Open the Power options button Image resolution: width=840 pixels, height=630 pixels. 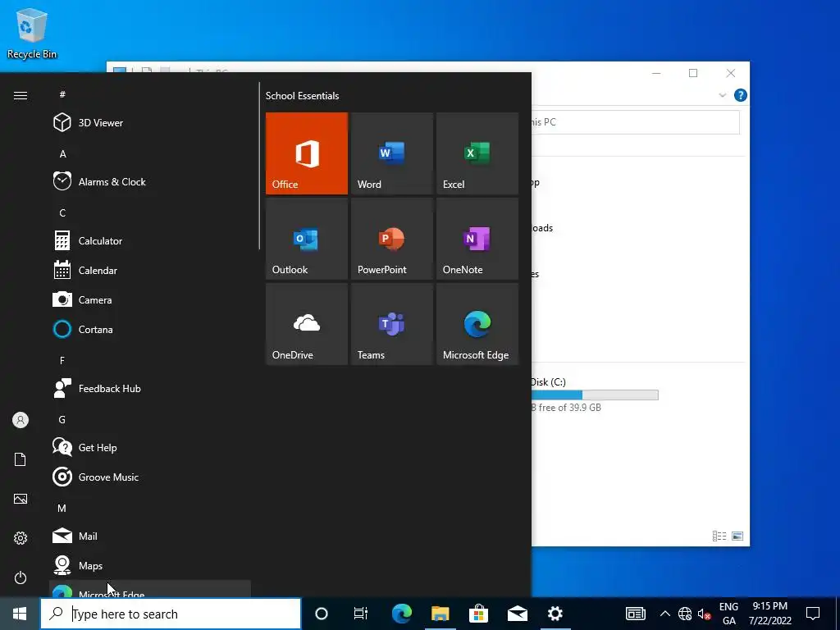click(x=21, y=577)
